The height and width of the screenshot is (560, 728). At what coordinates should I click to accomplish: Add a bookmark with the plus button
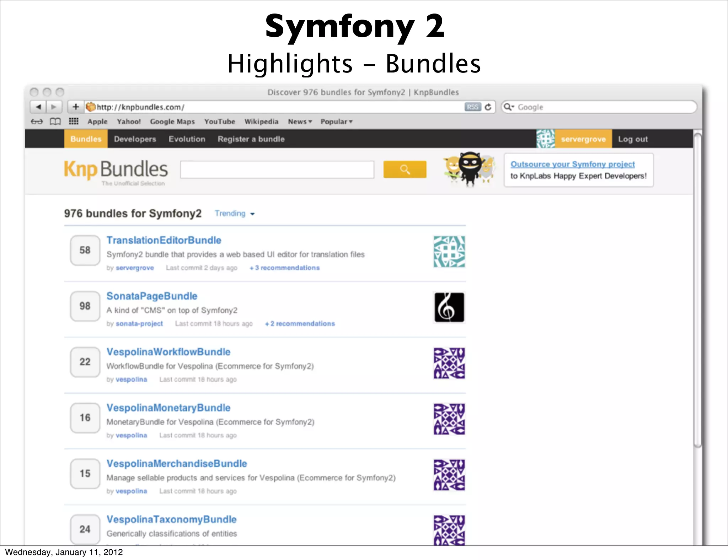point(76,107)
